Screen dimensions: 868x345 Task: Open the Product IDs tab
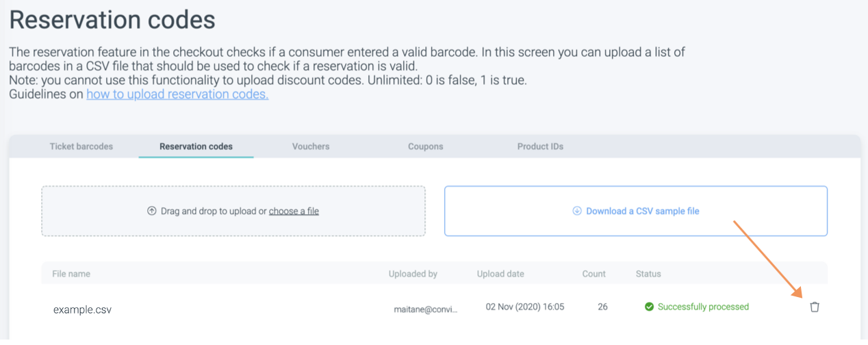point(540,146)
